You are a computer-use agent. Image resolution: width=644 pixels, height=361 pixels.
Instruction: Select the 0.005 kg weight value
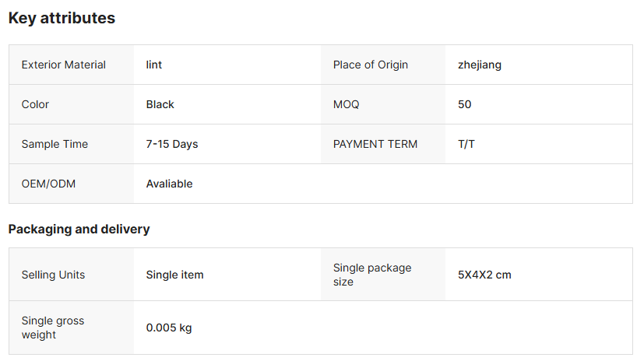point(169,328)
